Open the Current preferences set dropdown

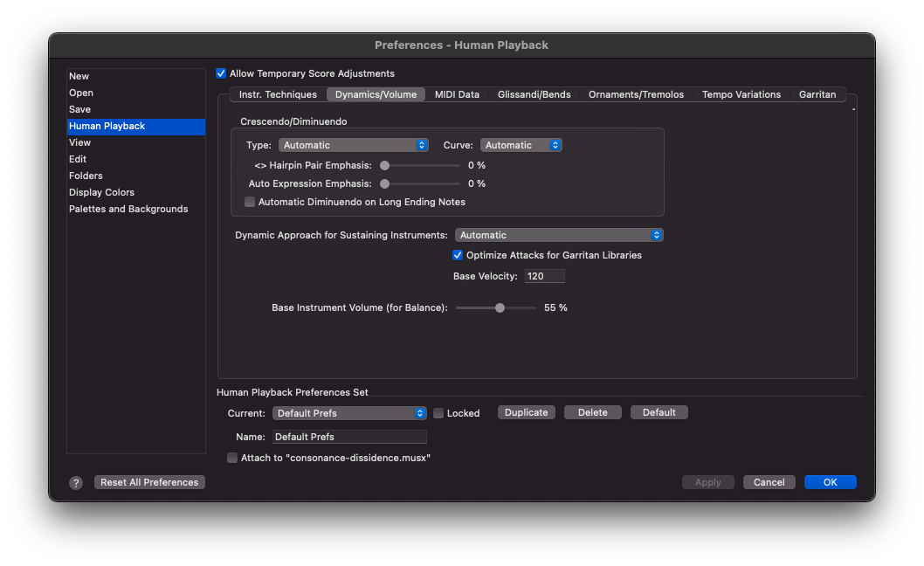tap(349, 413)
